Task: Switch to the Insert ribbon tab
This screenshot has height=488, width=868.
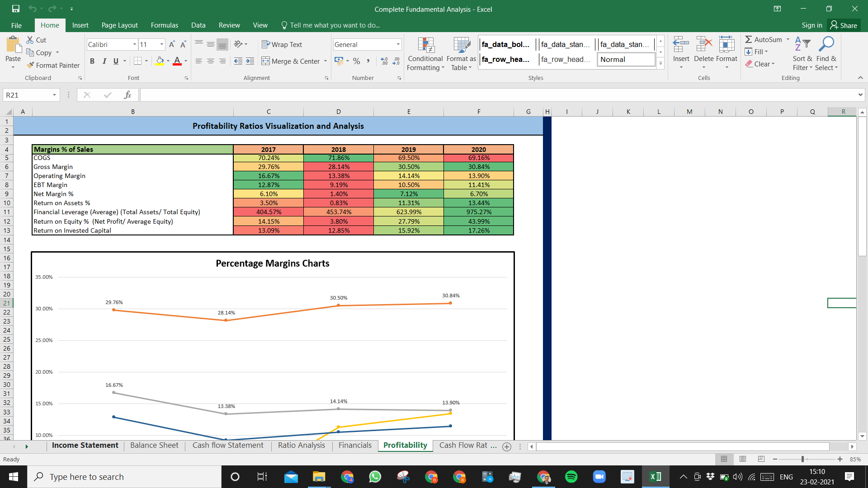Action: tap(80, 25)
